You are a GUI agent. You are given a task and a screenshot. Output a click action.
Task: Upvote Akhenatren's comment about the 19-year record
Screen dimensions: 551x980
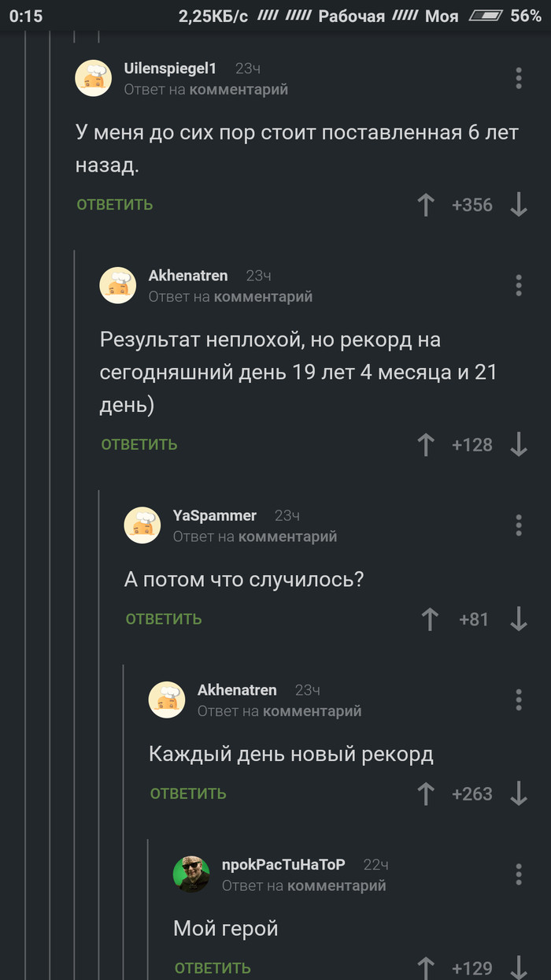point(426,444)
